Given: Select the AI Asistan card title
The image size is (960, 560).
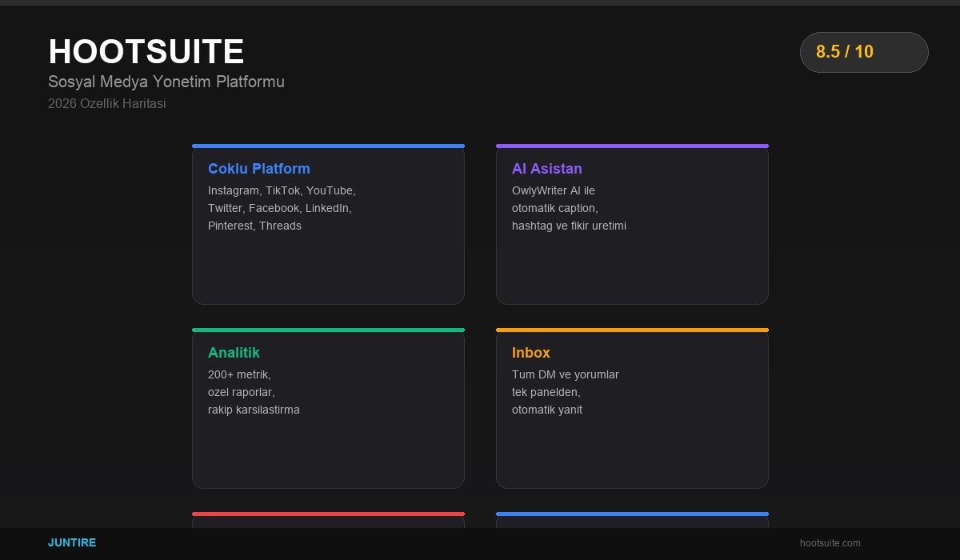Looking at the screenshot, I should point(547,169).
